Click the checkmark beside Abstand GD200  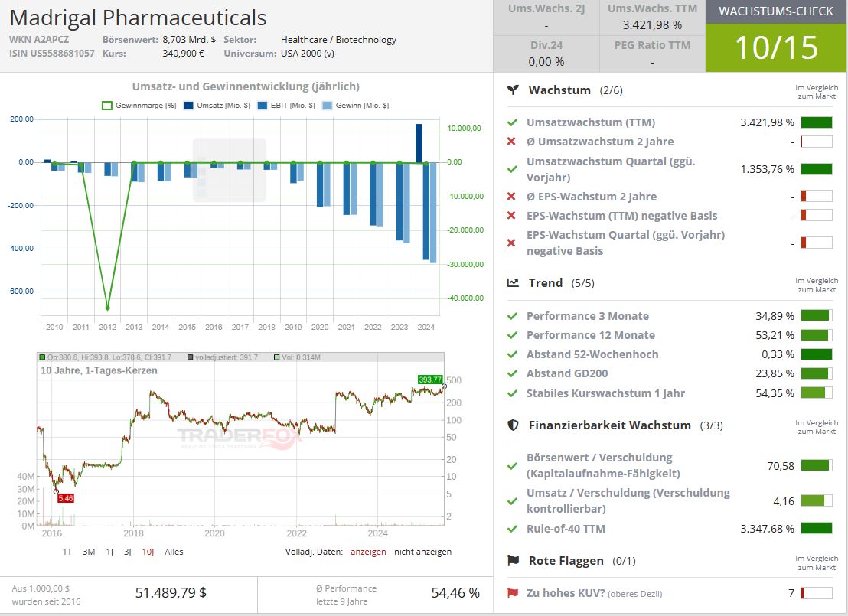point(511,373)
